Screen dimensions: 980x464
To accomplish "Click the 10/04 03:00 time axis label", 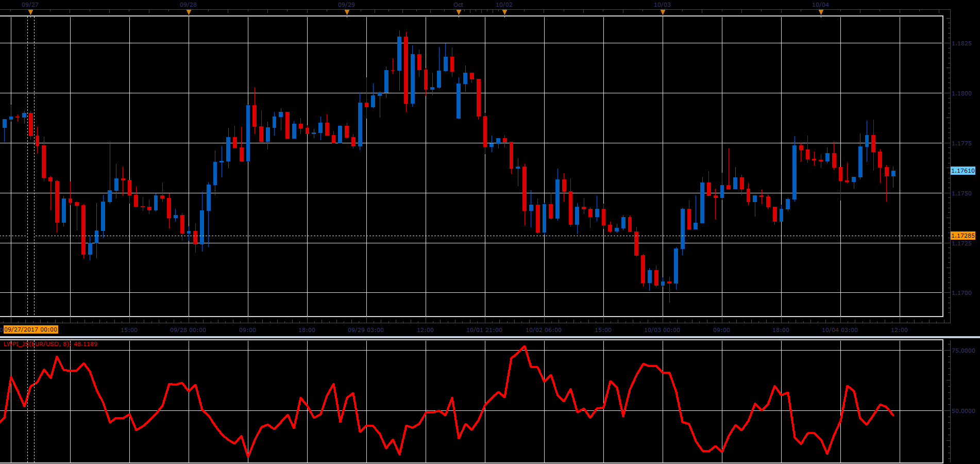I will (x=840, y=330).
